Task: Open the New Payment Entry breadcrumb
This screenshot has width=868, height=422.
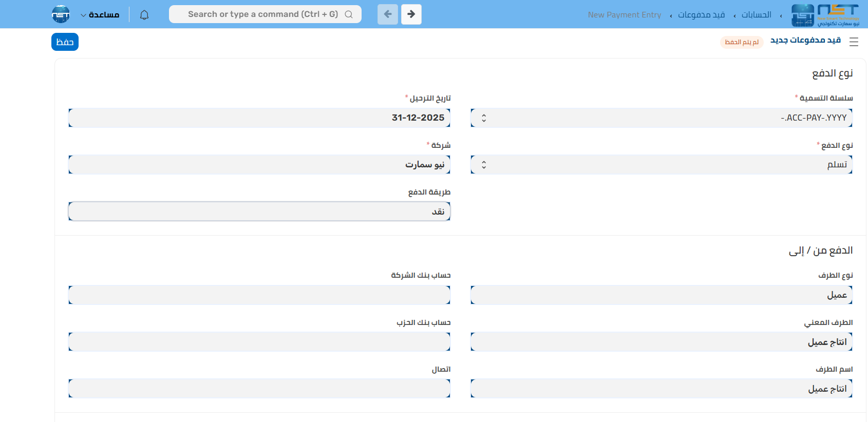Action: [625, 15]
